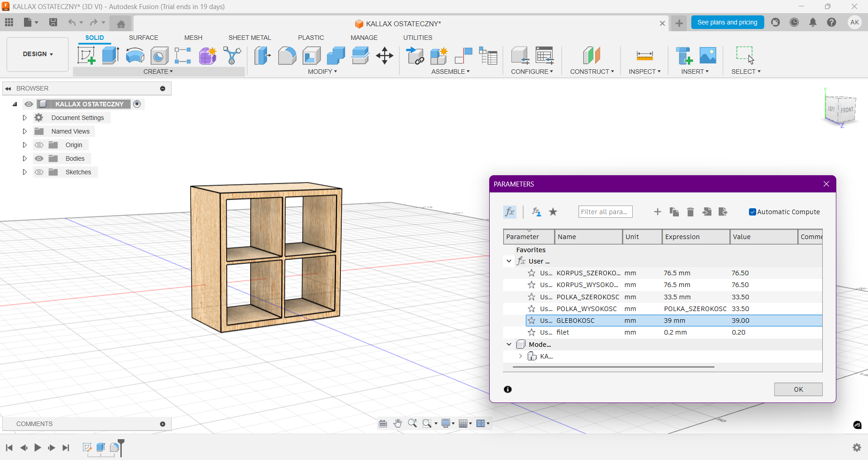
Task: Select the Create Sketch tool
Action: [86, 56]
